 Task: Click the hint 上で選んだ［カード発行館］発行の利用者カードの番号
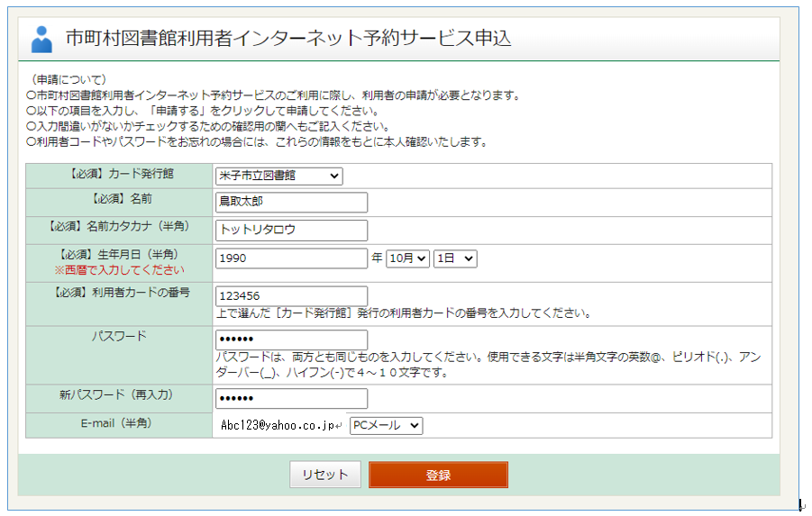pyautogui.click(x=404, y=313)
